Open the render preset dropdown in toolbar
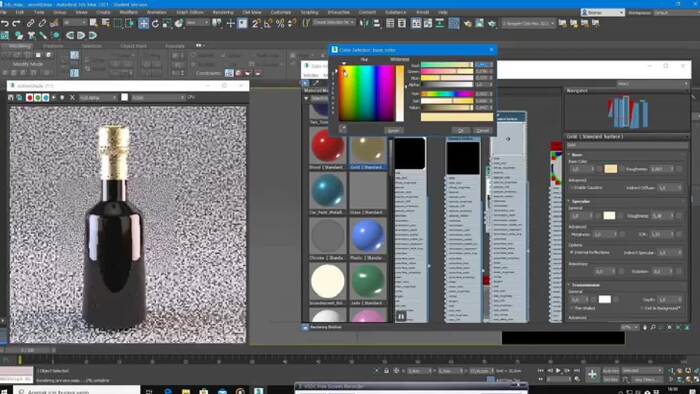Screen dimensions: 700x394 click(529, 23)
